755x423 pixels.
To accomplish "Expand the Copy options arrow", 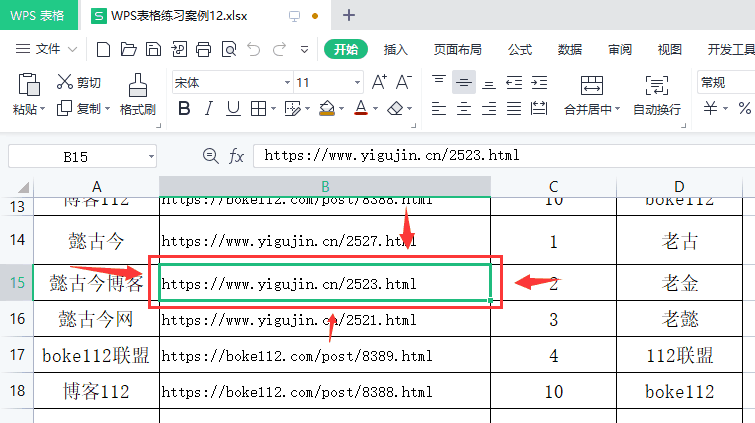I will click(107, 109).
